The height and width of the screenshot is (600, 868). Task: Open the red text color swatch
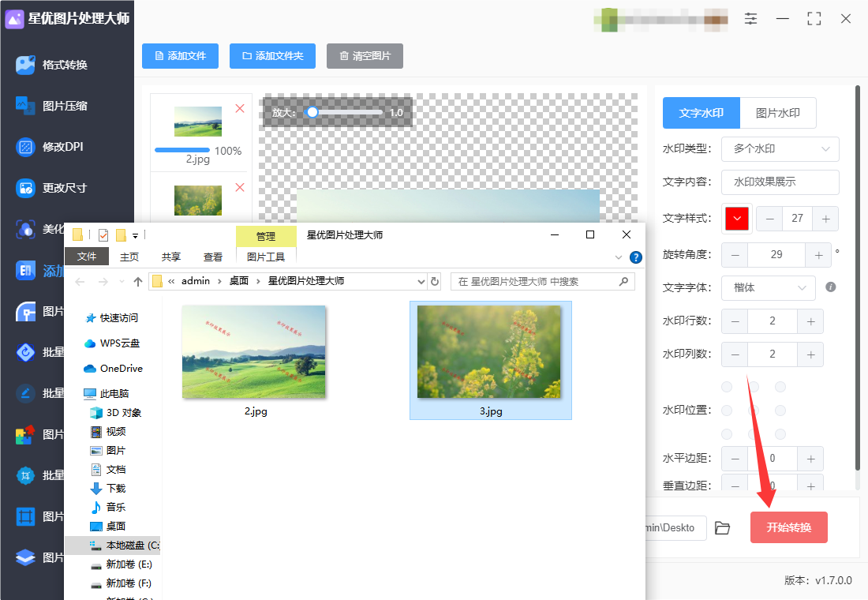pos(737,219)
